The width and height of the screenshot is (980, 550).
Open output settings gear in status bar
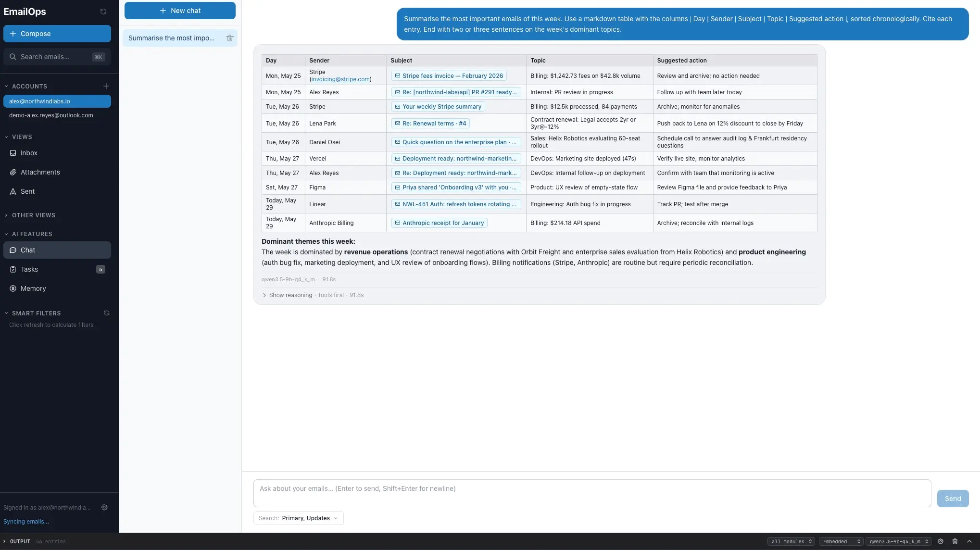(x=941, y=541)
